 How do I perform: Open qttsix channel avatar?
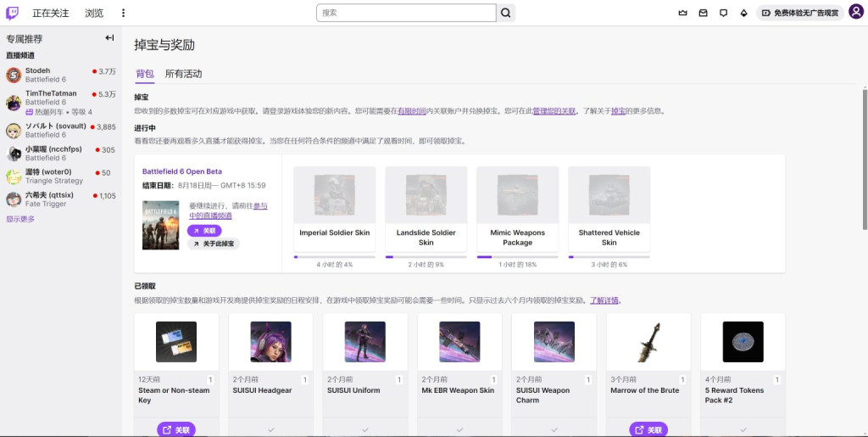pos(14,199)
